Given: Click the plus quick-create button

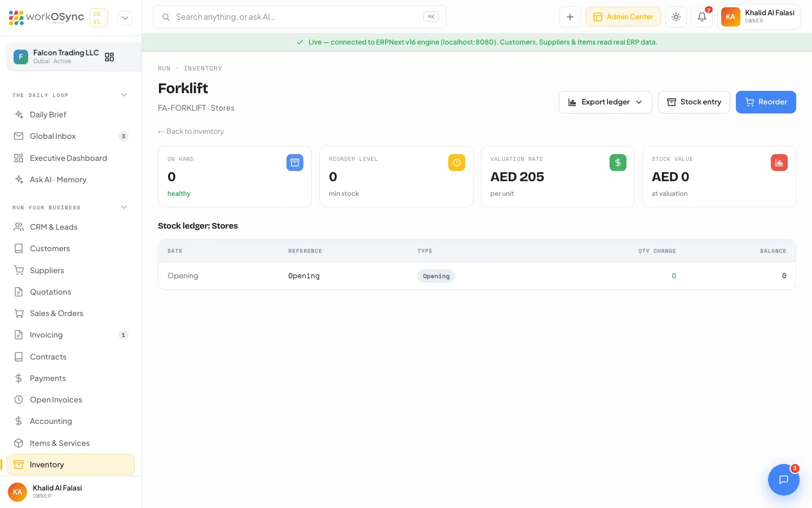Looking at the screenshot, I should click(x=570, y=17).
